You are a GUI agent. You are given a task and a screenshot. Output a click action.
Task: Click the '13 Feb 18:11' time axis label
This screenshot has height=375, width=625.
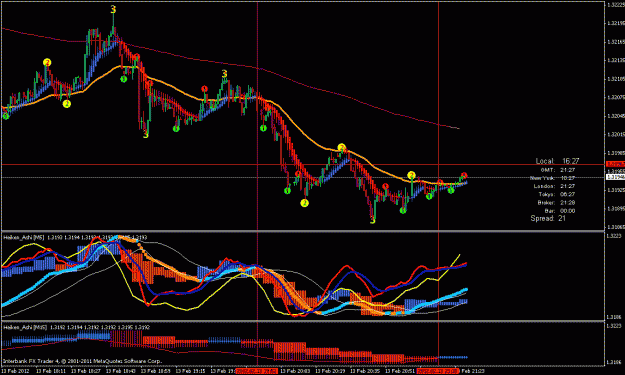point(51,371)
